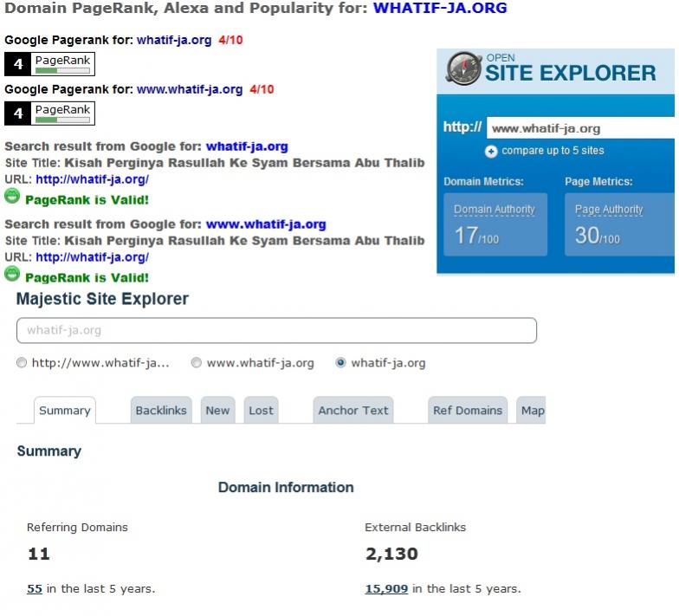679x616 pixels.
Task: Open the Lost tab
Action: point(262,411)
